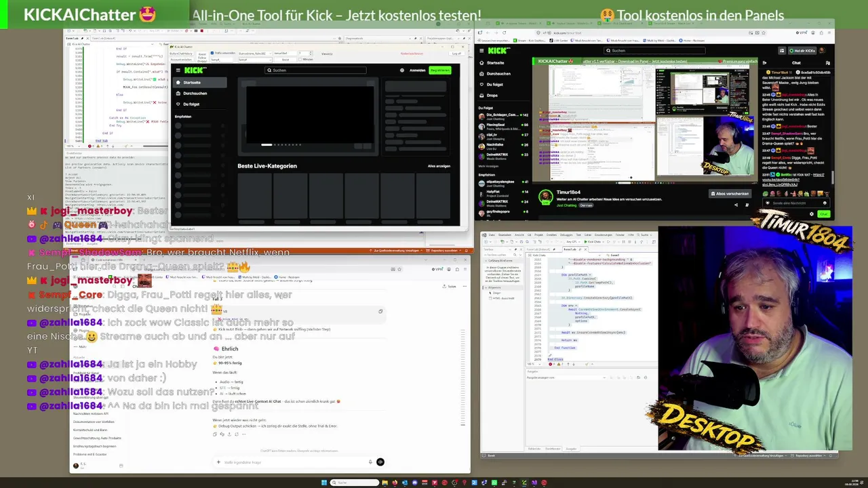
Task: Click green Chat send button
Action: tap(823, 214)
